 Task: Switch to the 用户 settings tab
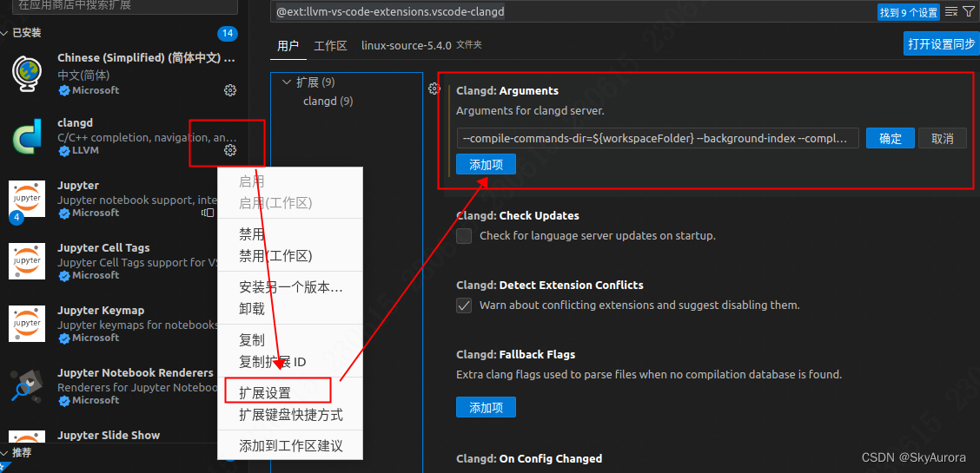point(288,45)
